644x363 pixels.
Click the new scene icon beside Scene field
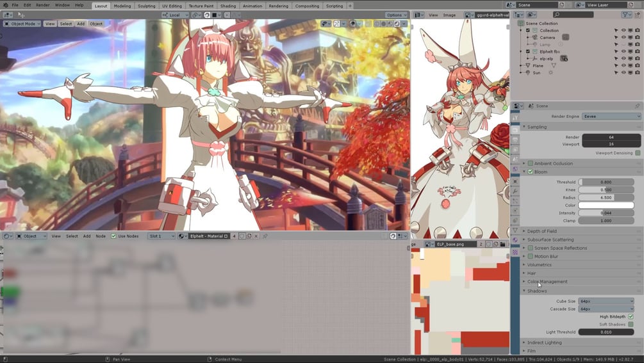[x=561, y=5]
